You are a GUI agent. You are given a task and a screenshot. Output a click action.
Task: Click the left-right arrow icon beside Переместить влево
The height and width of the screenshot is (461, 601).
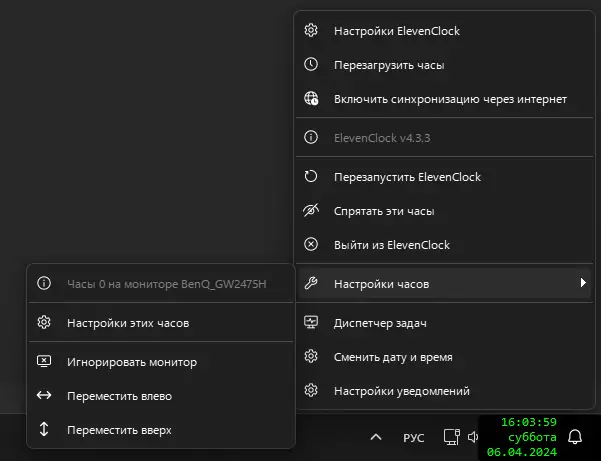click(x=44, y=396)
